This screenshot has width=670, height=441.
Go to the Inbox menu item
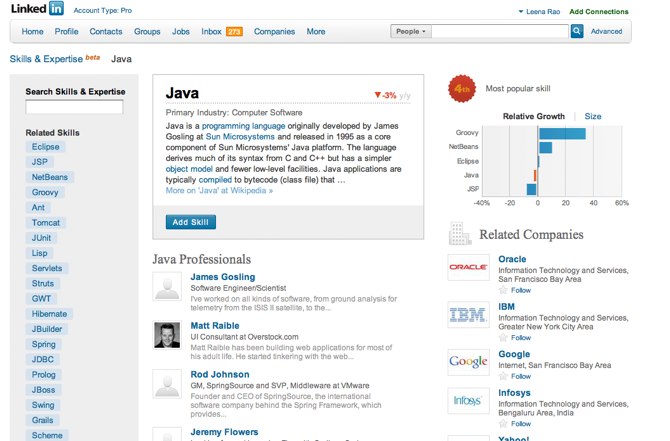click(211, 32)
